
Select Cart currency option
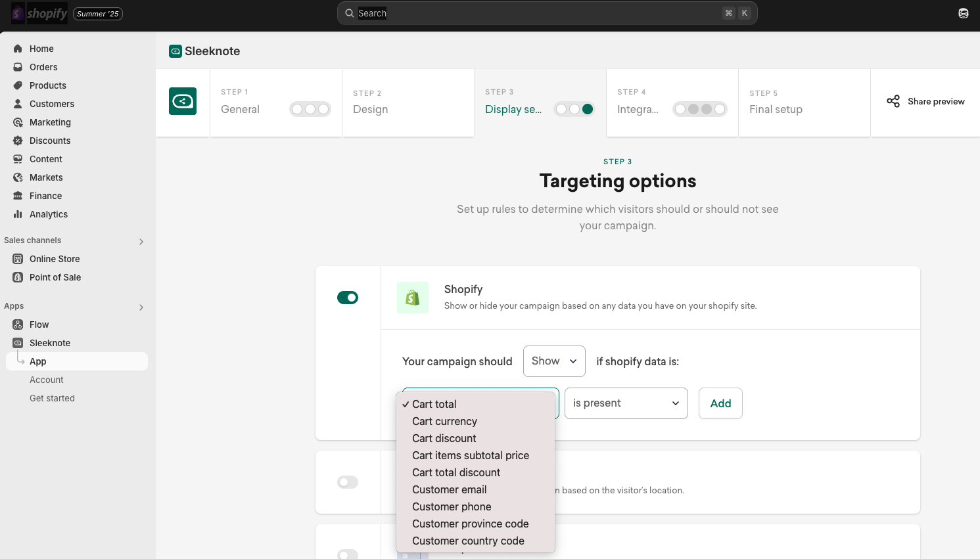[476, 421]
